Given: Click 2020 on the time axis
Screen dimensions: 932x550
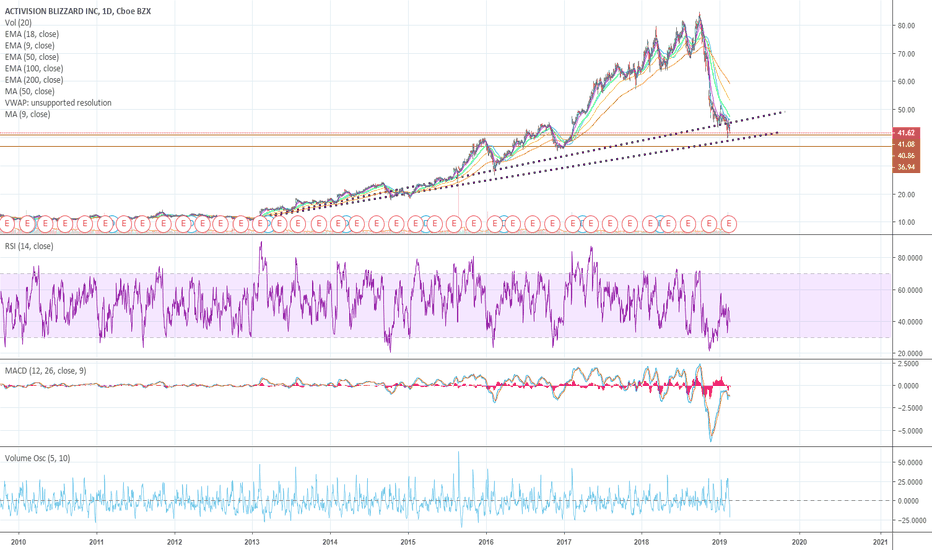Looking at the screenshot, I should (x=799, y=542).
